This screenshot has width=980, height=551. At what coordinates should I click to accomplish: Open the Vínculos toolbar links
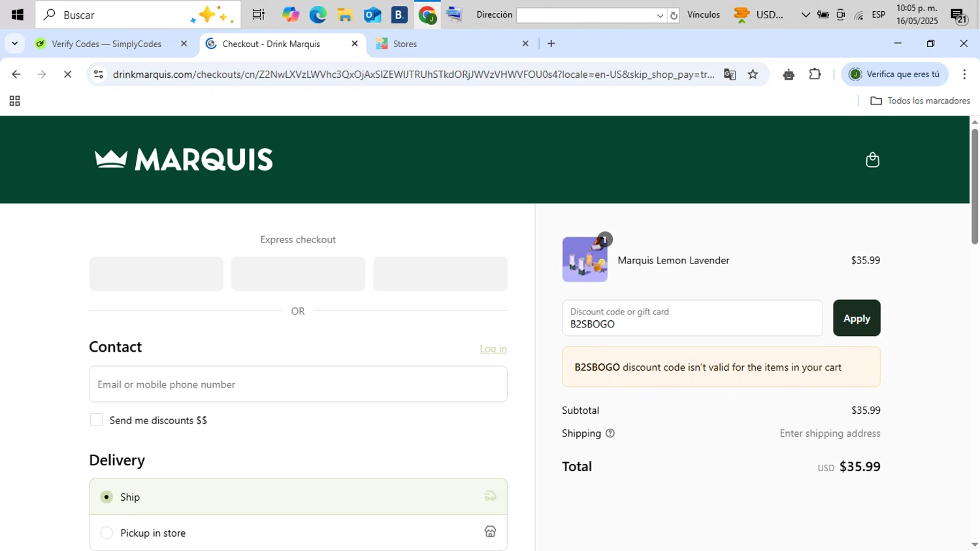(x=704, y=14)
